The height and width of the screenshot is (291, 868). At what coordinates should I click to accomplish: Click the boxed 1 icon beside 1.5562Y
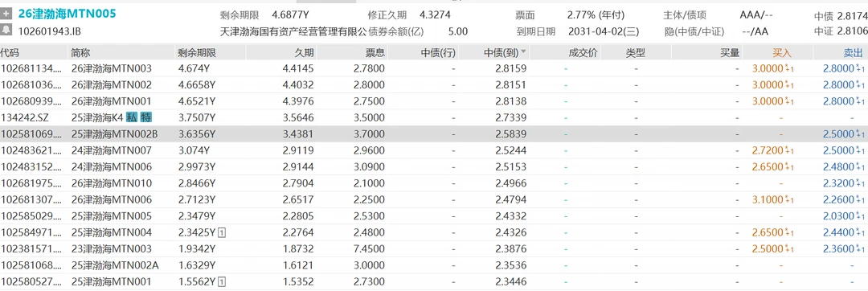(x=222, y=282)
